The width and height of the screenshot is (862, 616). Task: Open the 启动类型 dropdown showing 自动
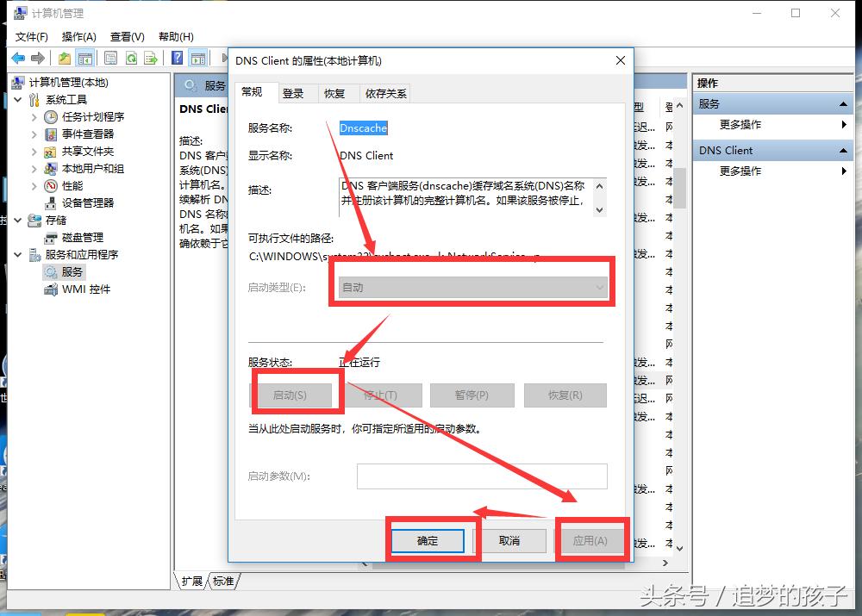click(x=473, y=288)
